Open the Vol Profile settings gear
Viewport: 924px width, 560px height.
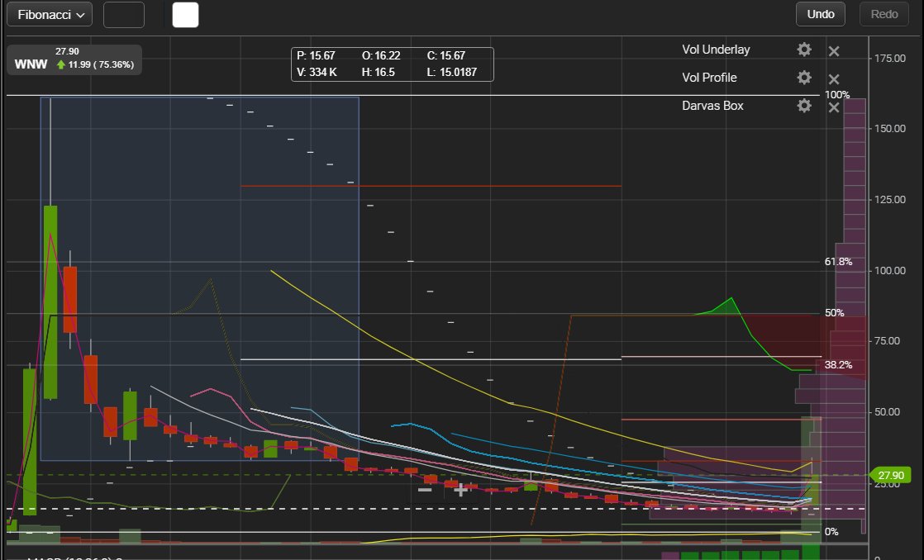pos(803,78)
